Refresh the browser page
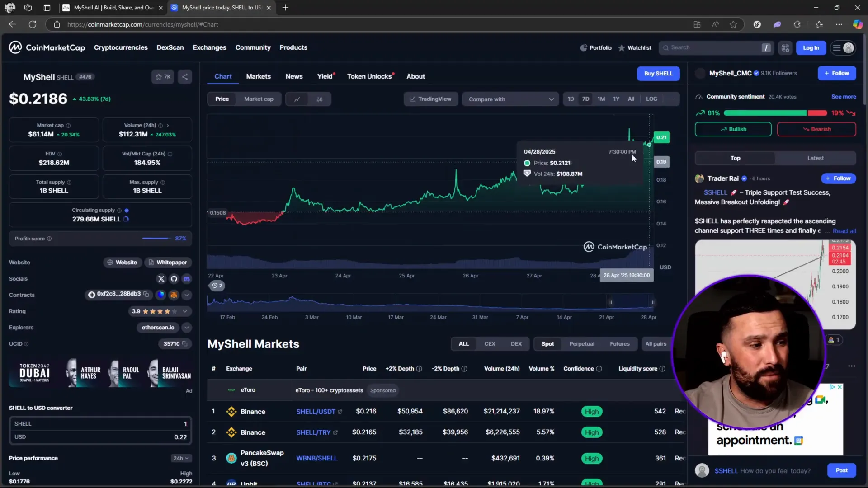This screenshot has width=868, height=488. pyautogui.click(x=33, y=24)
